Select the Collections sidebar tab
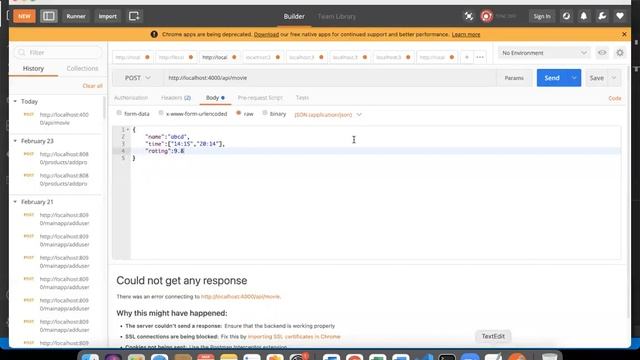This screenshot has width=640, height=360. pos(82,69)
